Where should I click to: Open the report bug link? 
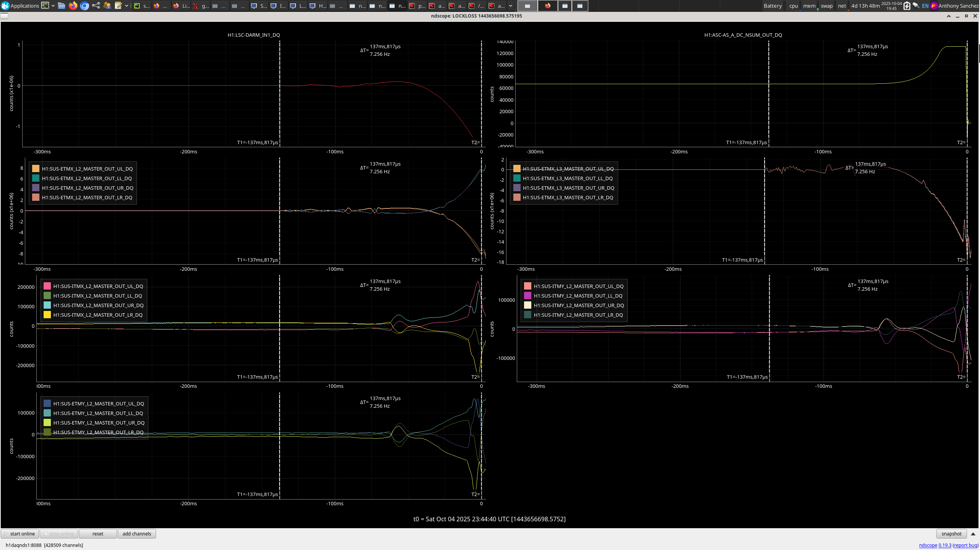pos(965,545)
